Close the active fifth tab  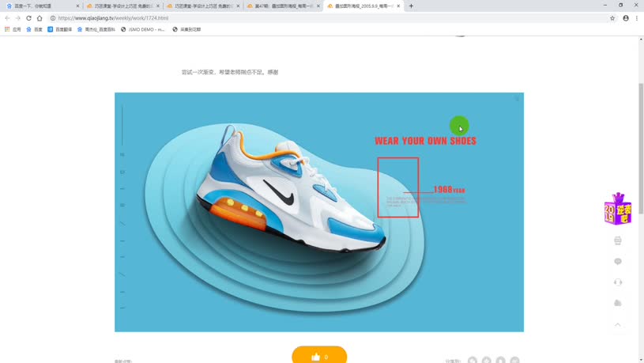pyautogui.click(x=398, y=6)
